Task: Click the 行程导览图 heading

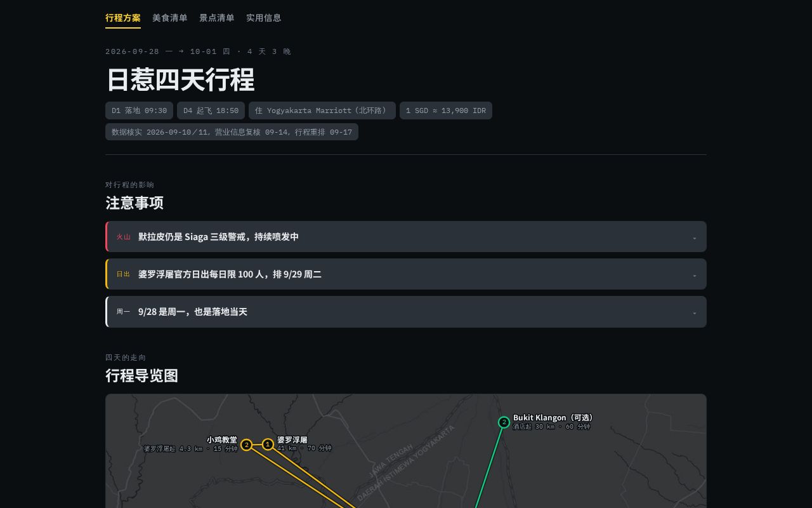Action: (x=141, y=375)
